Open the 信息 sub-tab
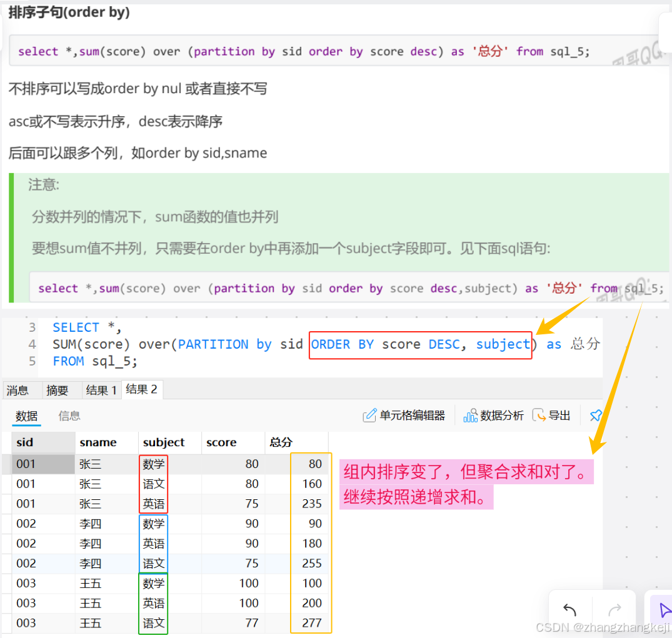The width and height of the screenshot is (672, 638). coord(69,416)
